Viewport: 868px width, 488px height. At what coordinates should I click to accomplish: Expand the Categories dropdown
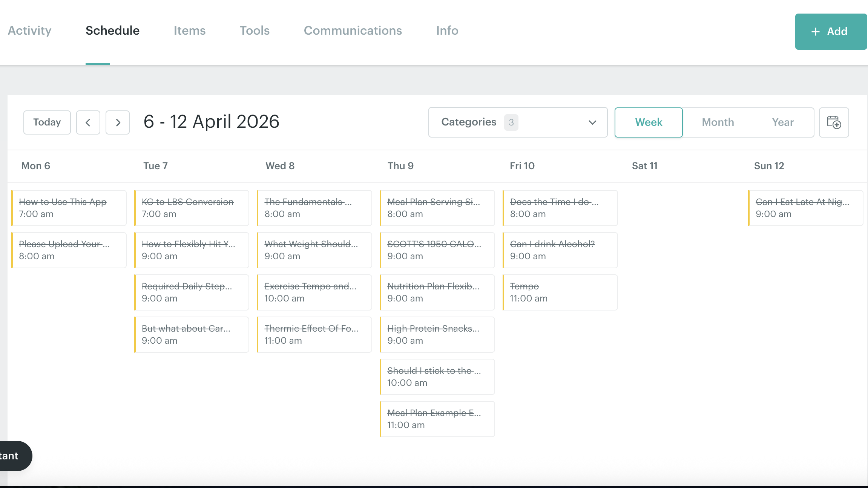(x=517, y=122)
